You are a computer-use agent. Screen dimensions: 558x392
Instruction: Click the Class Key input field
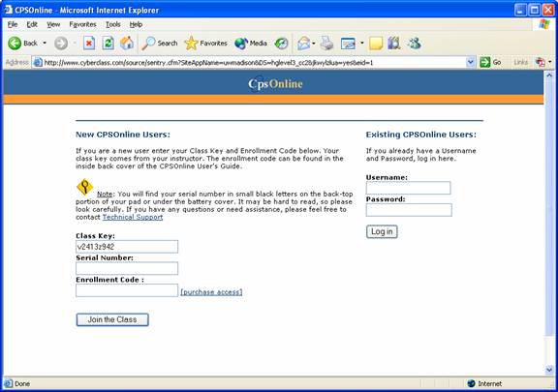tap(127, 247)
